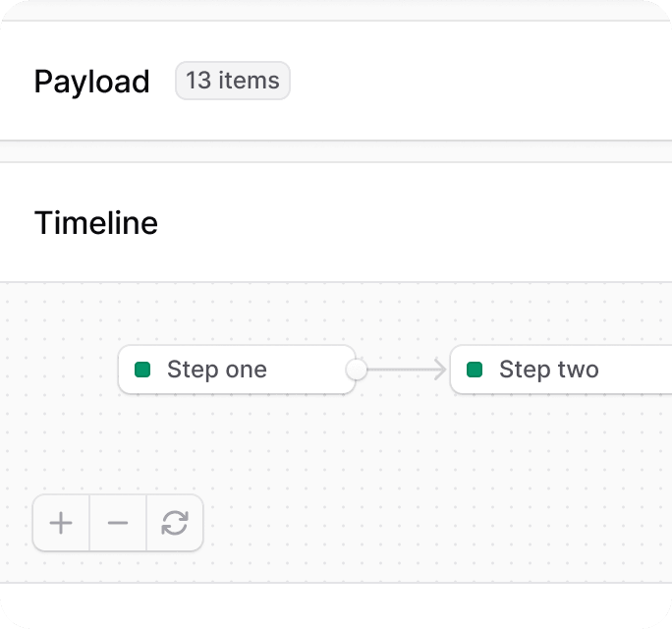
Task: Click the green status icon of Step one
Action: click(x=142, y=370)
